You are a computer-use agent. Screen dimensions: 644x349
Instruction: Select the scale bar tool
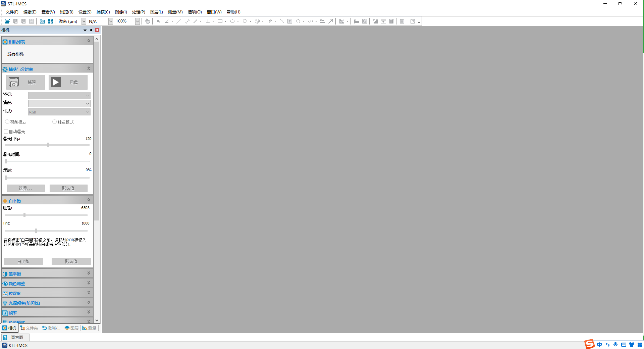click(323, 21)
